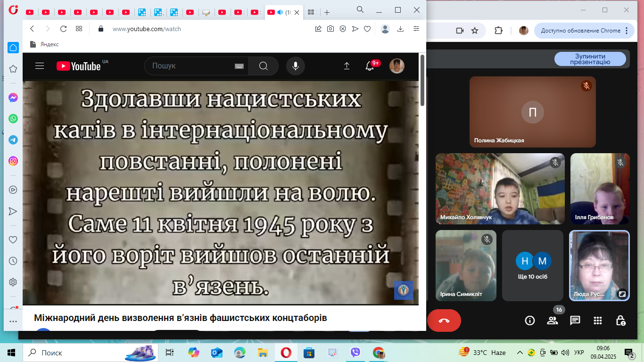644x362 pixels.
Task: Go to YouTube home via logo
Action: point(79,66)
